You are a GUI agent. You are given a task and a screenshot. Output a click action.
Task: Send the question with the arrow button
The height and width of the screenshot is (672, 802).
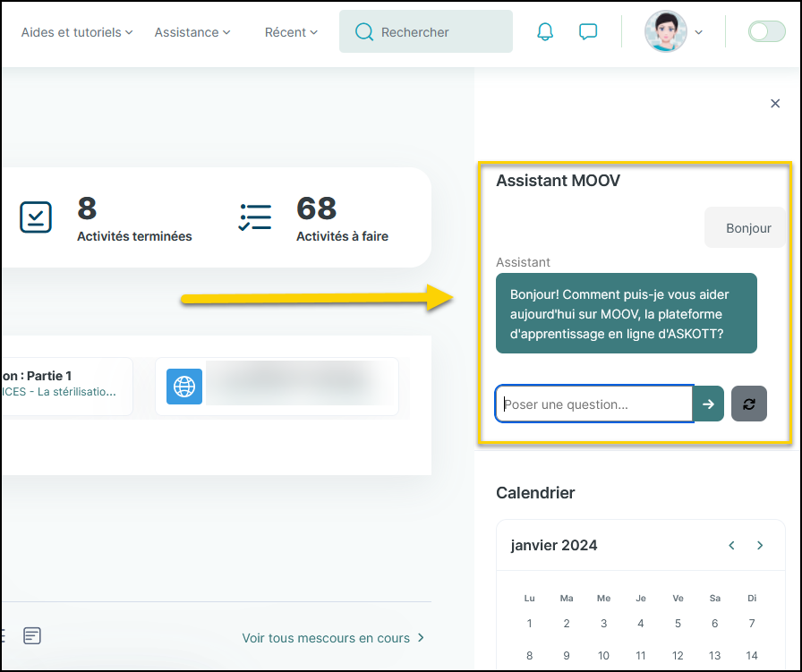(x=708, y=404)
